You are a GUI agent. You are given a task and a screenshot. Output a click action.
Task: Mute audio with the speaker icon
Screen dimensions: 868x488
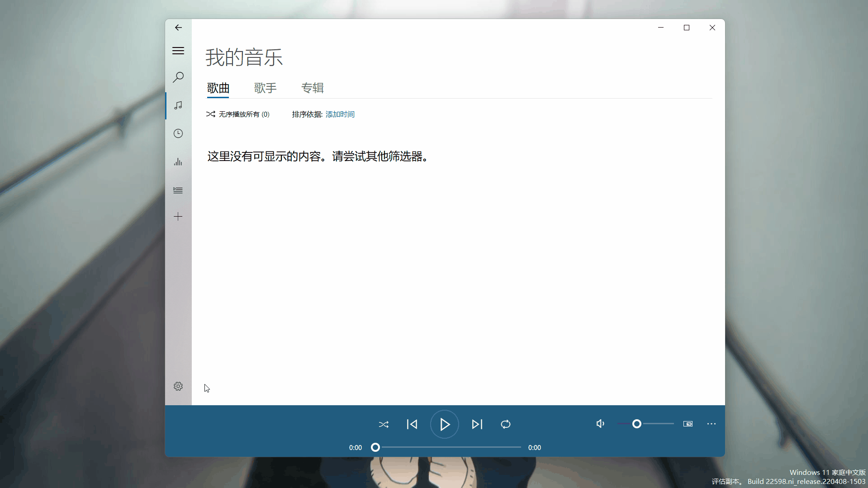[x=600, y=424]
